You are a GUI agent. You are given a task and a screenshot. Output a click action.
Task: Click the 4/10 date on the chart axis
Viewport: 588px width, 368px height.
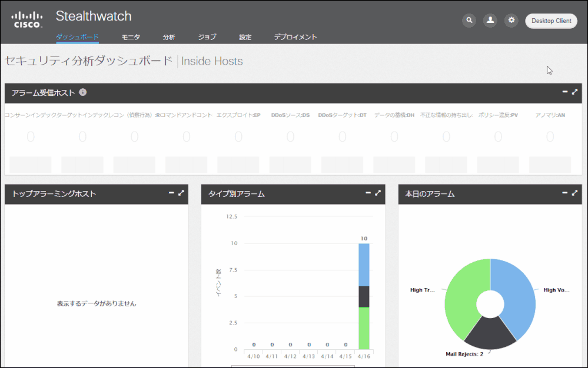click(x=254, y=356)
